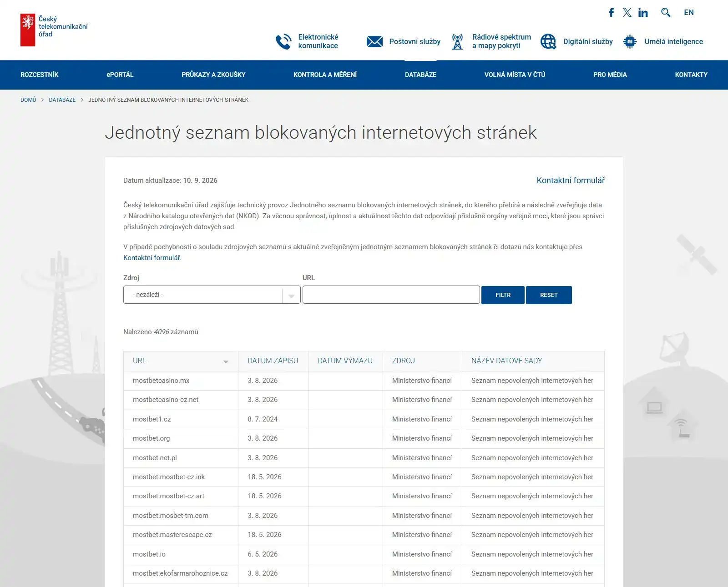This screenshot has width=728, height=587.
Task: Open PRŮKAZY A ZKOUŠKY menu
Action: tap(213, 75)
